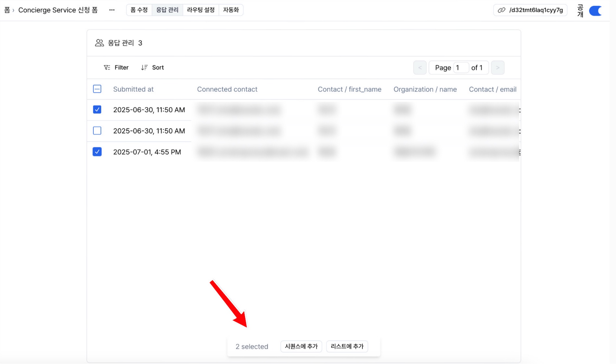This screenshot has height=364, width=616.
Task: Toggle the select-all checkbox in header row
Action: click(97, 89)
